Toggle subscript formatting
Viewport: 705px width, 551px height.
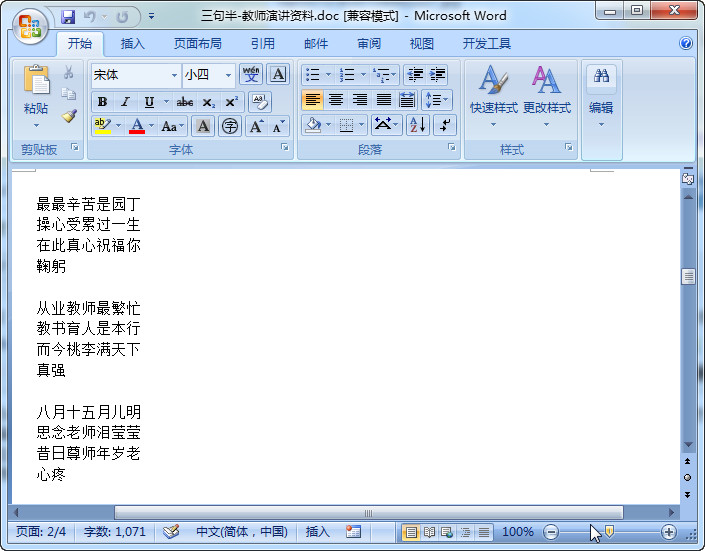tap(208, 102)
